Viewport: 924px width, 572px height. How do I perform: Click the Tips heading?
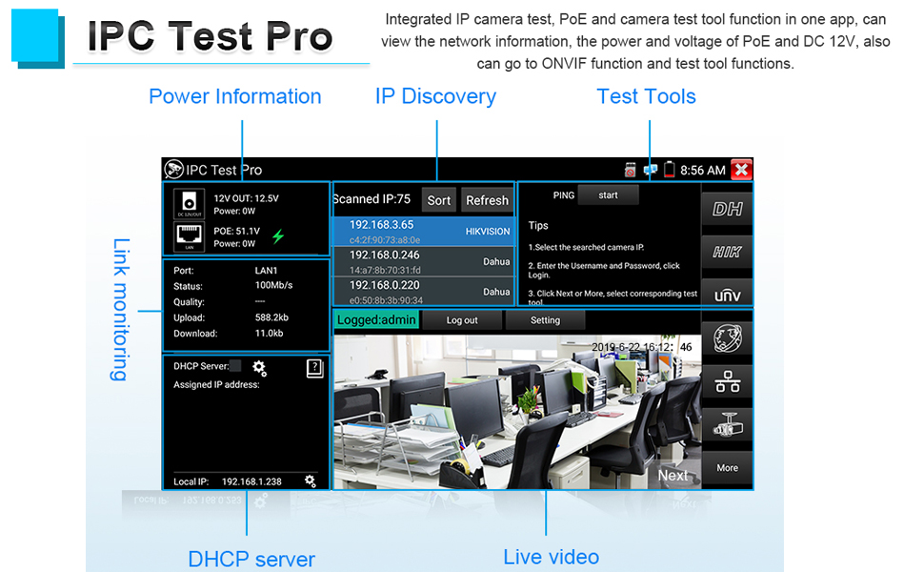538,225
